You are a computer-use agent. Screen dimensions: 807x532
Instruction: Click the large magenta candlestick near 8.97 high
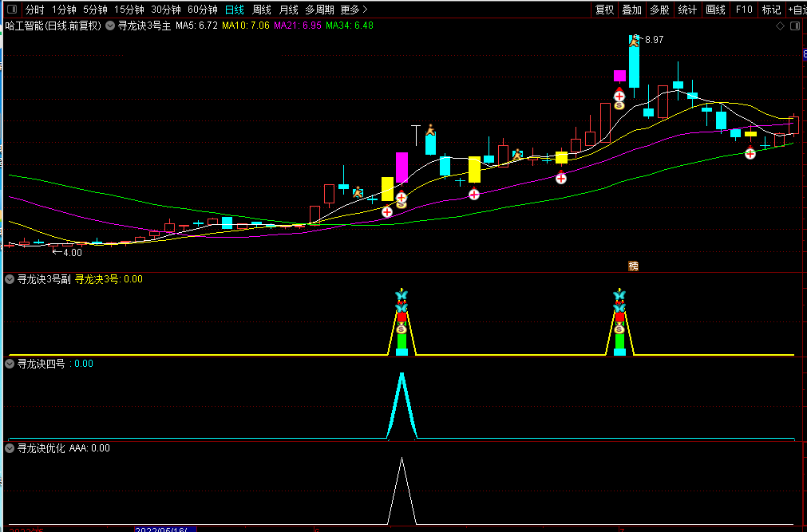[619, 75]
